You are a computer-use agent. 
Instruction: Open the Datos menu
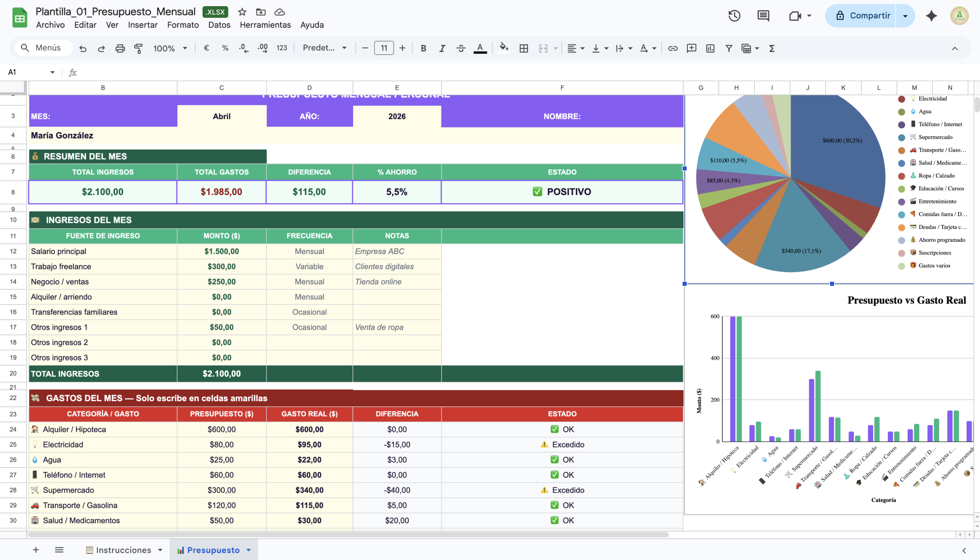click(x=219, y=25)
